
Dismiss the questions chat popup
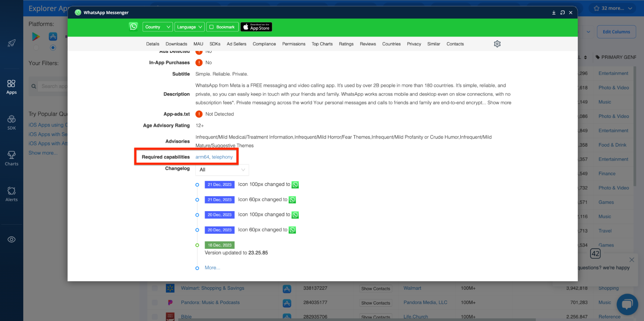coord(632,260)
